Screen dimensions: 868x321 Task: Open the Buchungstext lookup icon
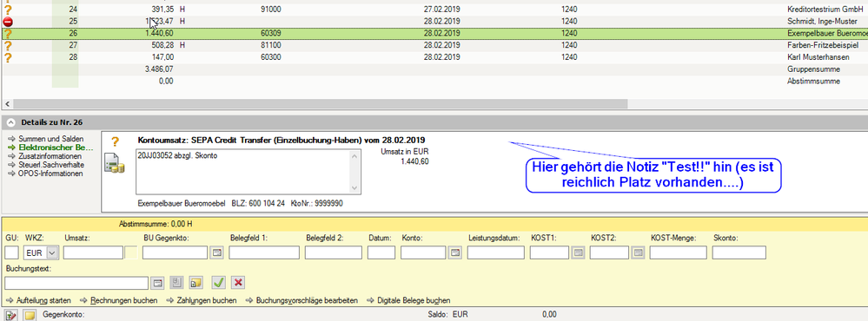tap(157, 283)
